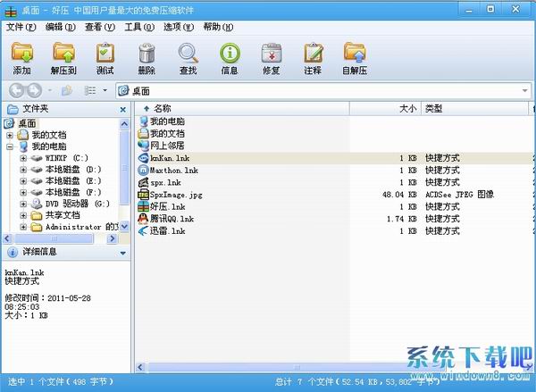Image resolution: width=536 pixels, height=392 pixels.
Task: Expand 本地磁盘 (E:) node
Action: tap(23, 181)
